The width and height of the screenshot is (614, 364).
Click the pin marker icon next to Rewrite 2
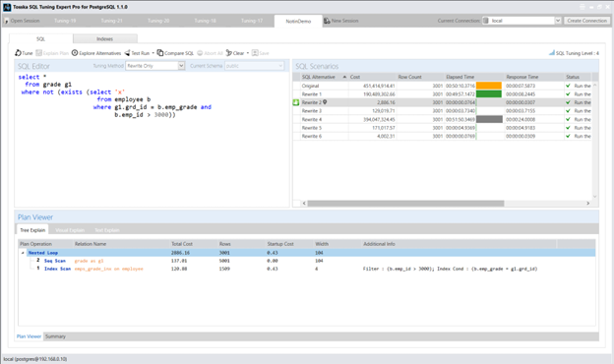(325, 102)
